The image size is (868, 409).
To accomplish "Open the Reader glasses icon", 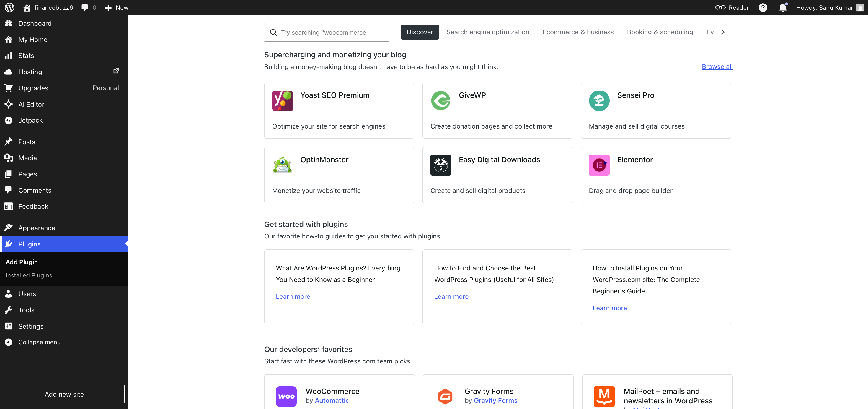I will pyautogui.click(x=720, y=7).
